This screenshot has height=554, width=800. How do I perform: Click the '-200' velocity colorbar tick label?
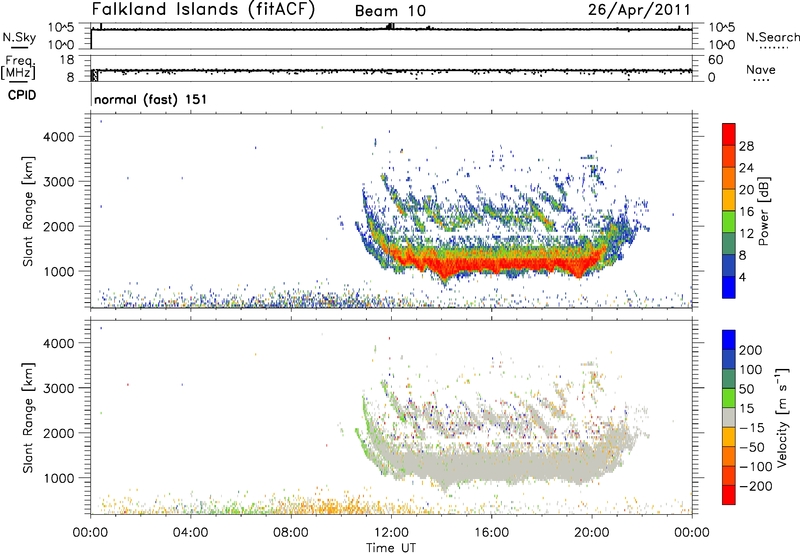756,486
